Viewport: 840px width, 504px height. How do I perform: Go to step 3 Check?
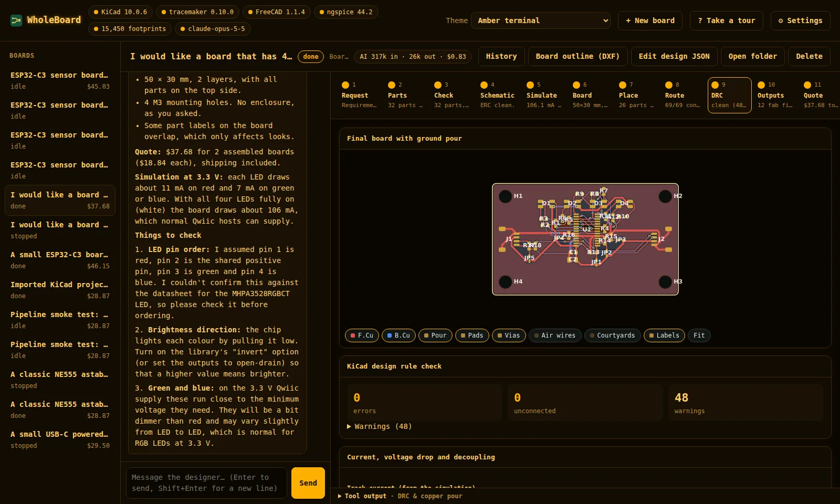coord(451,95)
